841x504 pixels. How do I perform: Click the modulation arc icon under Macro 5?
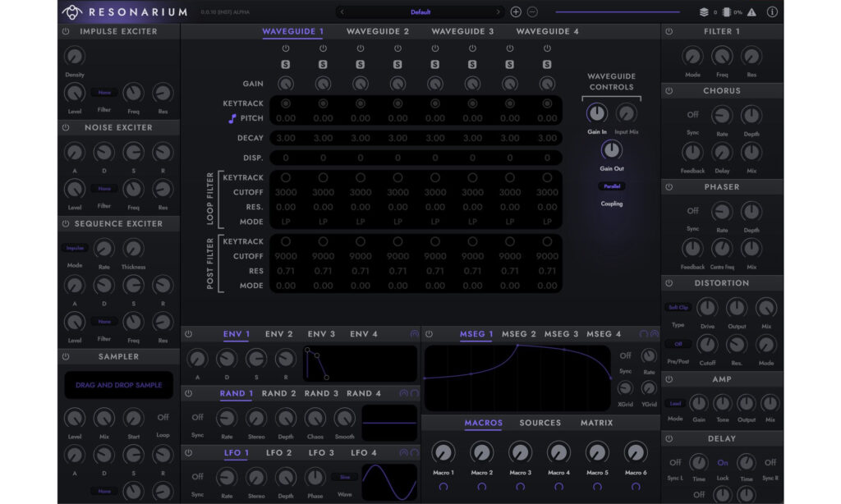[597, 487]
